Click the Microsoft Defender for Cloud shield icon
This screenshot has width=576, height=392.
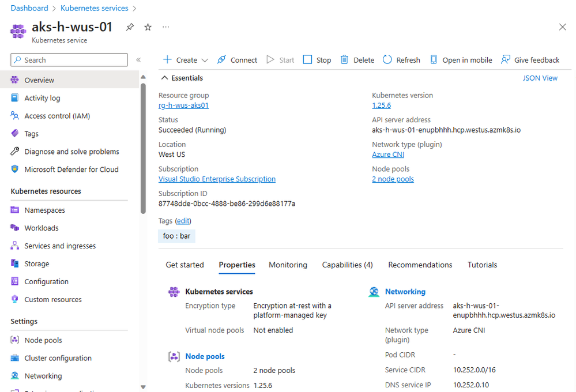coord(14,169)
